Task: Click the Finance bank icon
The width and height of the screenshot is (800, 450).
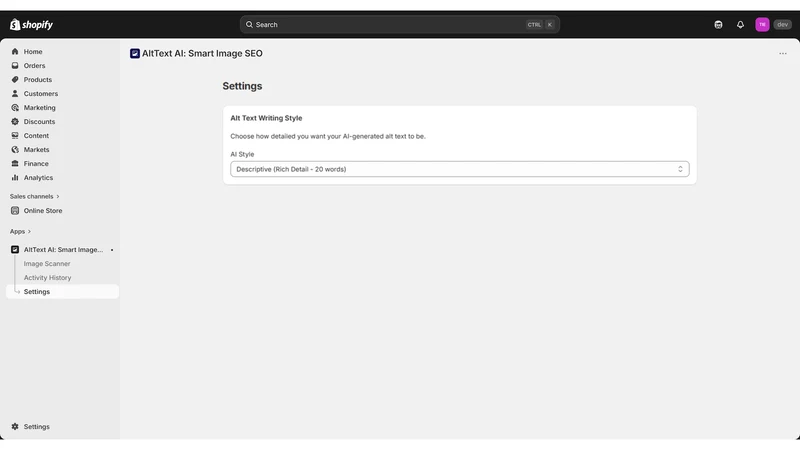Action: pyautogui.click(x=15, y=164)
